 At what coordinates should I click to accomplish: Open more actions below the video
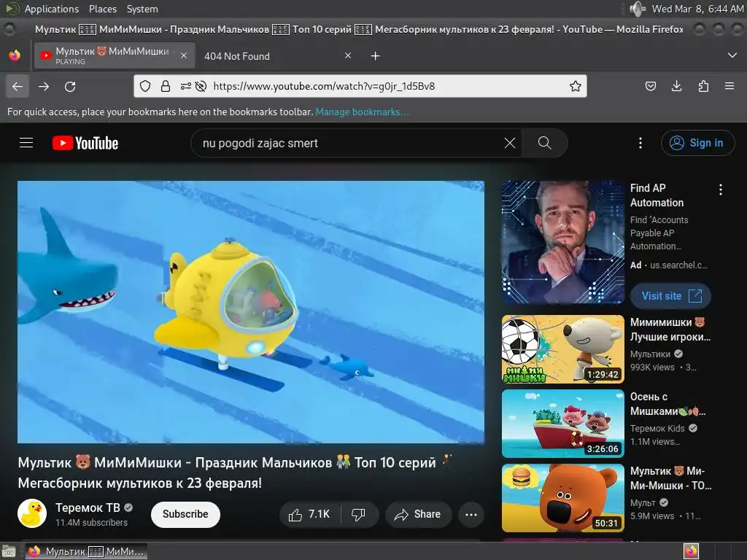point(471,514)
